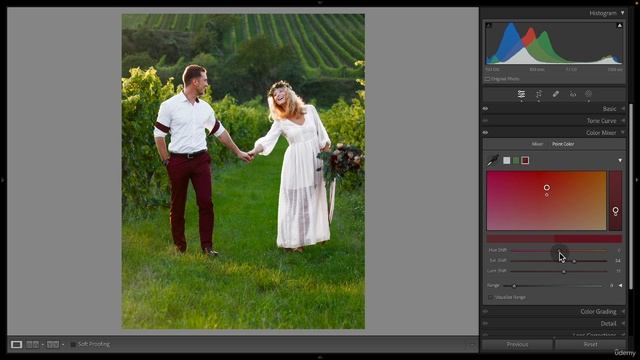Switch to Loupe view mode icon
This screenshot has height=360, width=640.
tap(16, 344)
